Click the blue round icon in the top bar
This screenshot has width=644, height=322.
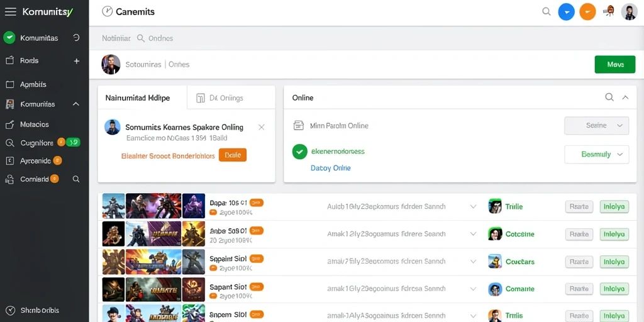(567, 13)
